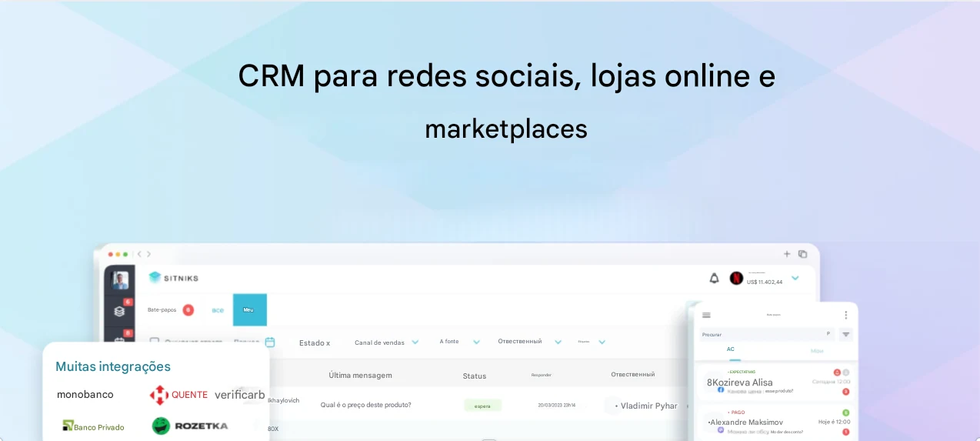Open message 'Qual é o preço deste produto?'
The image size is (980, 441).
point(365,405)
